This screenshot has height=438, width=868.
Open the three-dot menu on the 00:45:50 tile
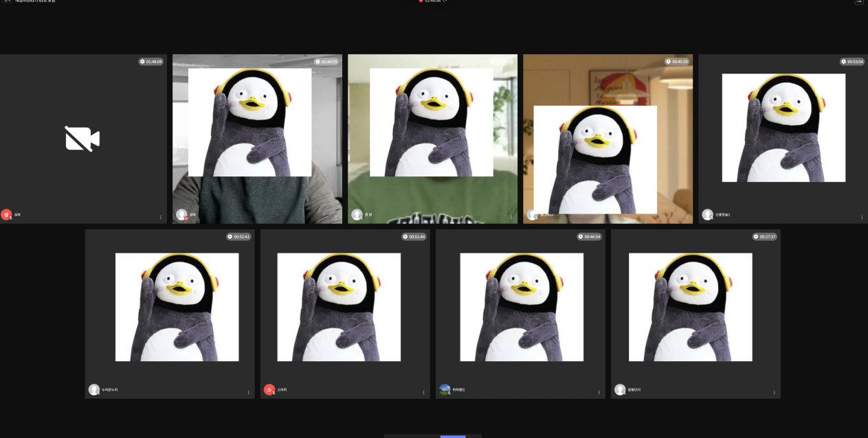(x=687, y=217)
